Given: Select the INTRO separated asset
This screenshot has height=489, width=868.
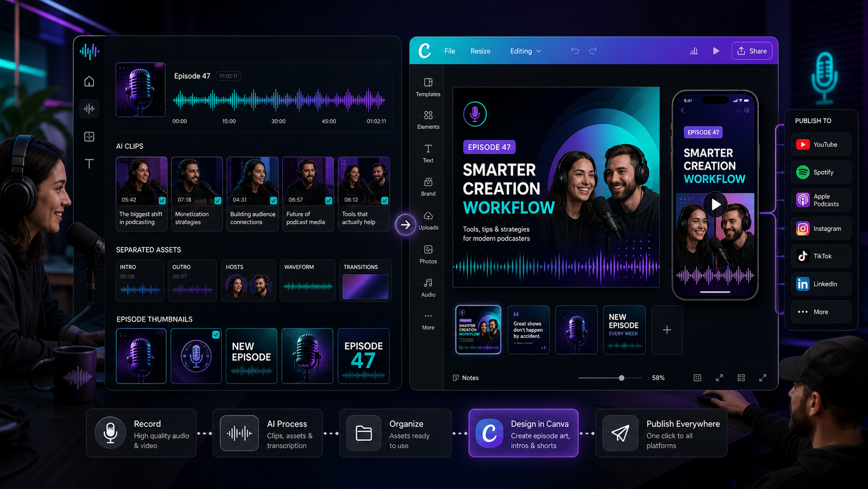Looking at the screenshot, I should pos(140,281).
